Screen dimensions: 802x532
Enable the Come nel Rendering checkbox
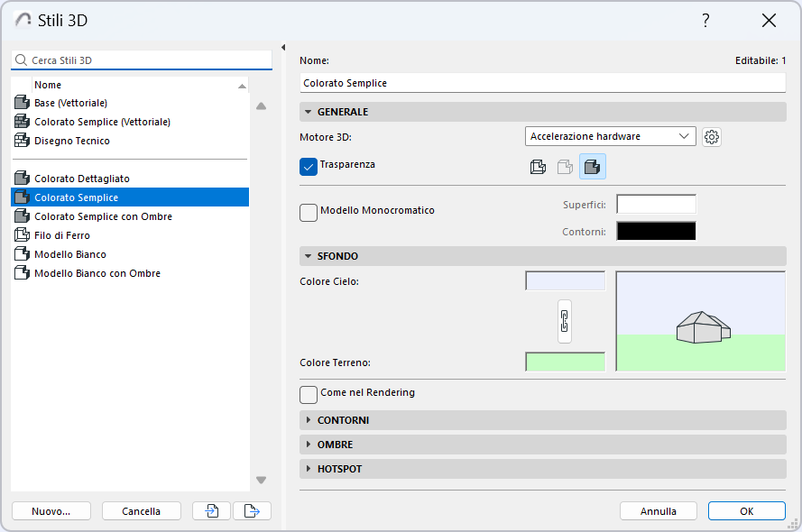point(309,394)
